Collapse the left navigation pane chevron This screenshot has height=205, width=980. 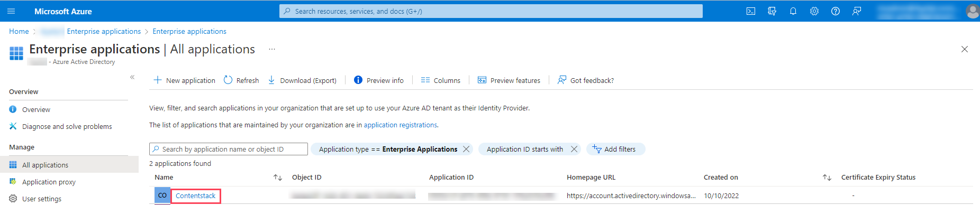(x=132, y=77)
